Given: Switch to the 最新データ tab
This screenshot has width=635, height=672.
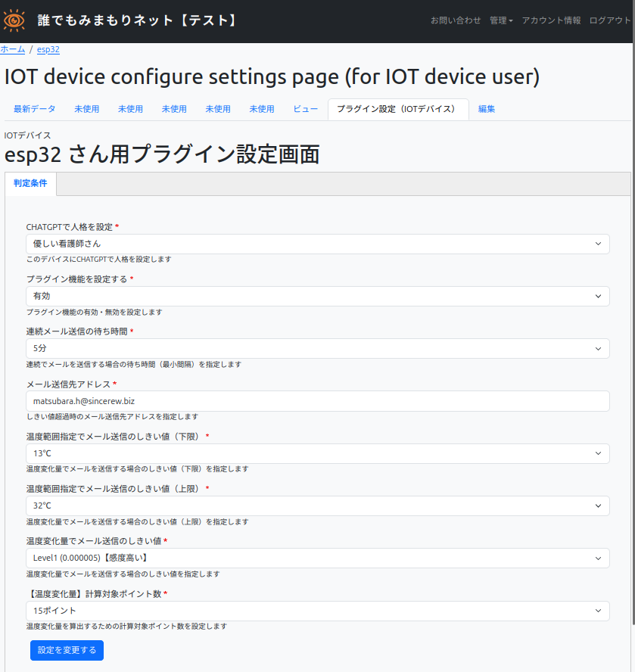Looking at the screenshot, I should (34, 109).
